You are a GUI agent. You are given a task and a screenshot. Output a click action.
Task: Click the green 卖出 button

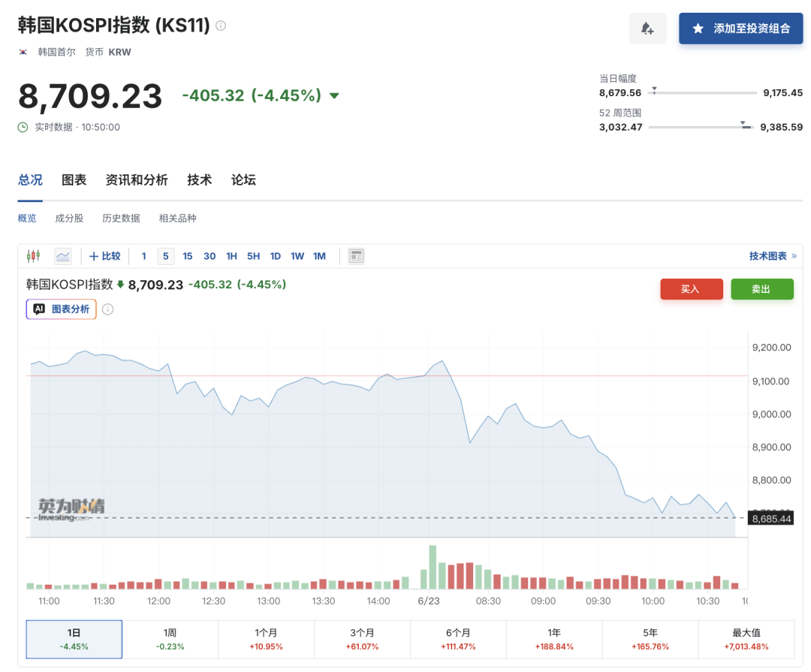(x=762, y=289)
